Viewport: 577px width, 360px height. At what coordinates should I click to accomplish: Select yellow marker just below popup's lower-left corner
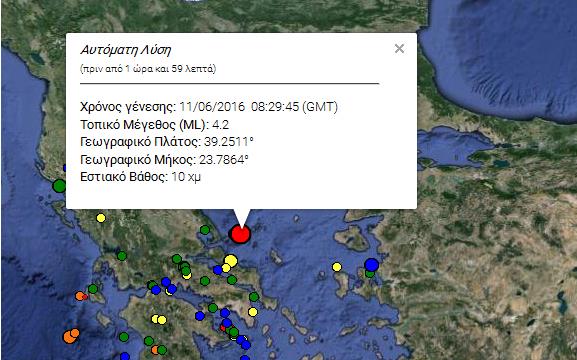[101, 218]
